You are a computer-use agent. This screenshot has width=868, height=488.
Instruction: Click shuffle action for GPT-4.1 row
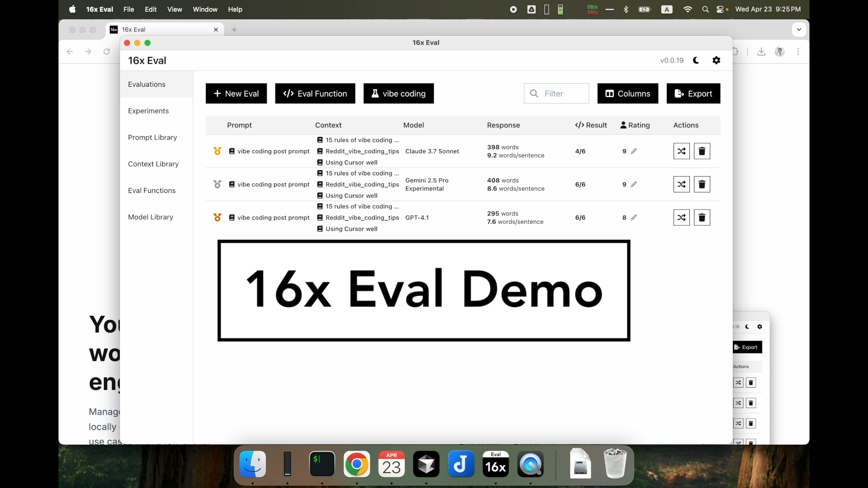click(x=681, y=217)
